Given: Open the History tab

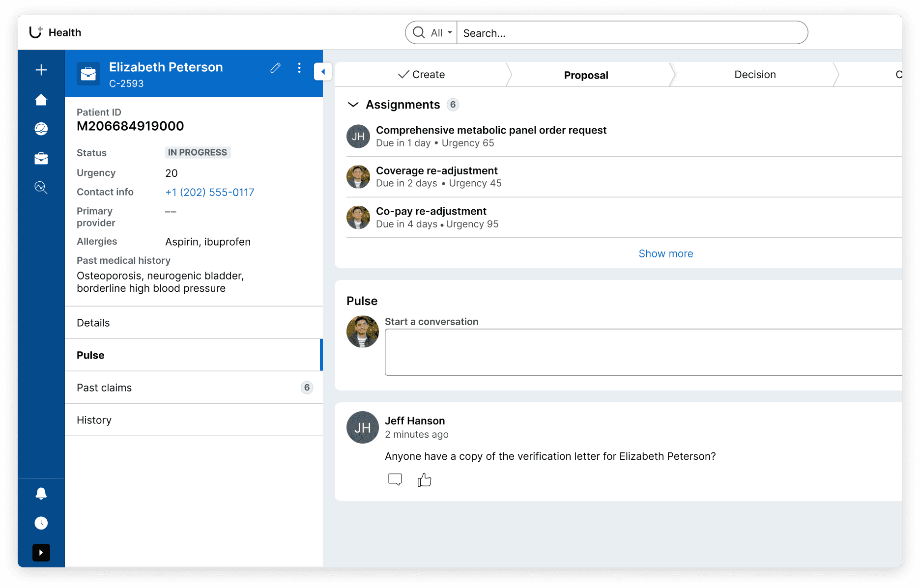Looking at the screenshot, I should (194, 420).
